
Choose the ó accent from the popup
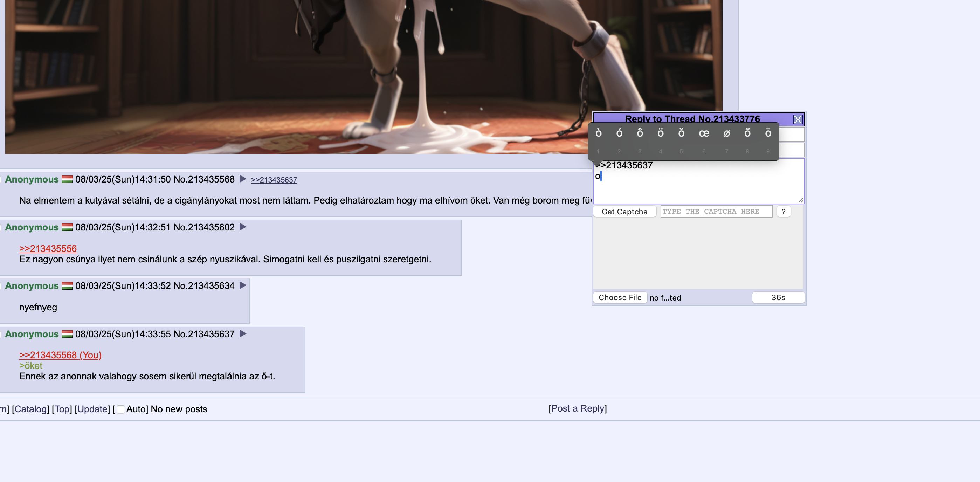point(619,133)
